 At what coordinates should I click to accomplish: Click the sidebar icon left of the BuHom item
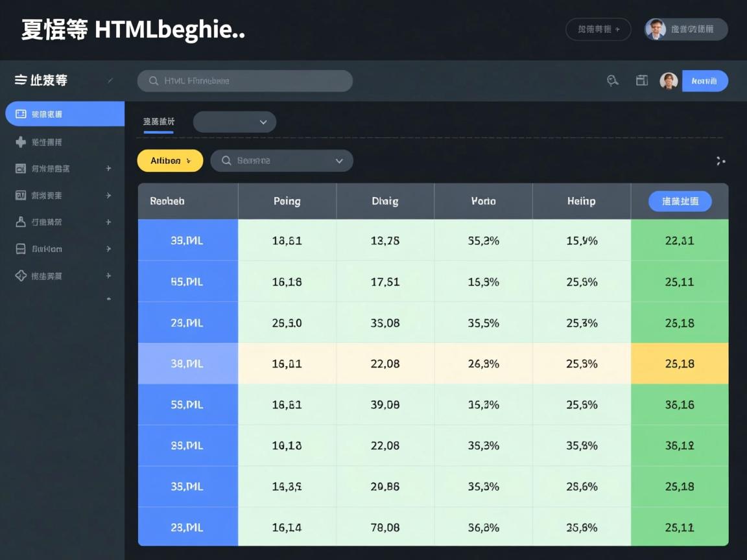(x=21, y=249)
